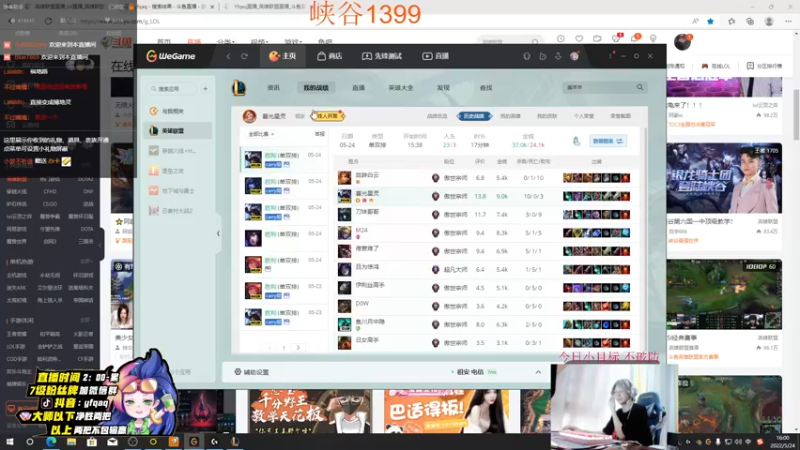Open the WeGame 商店 store tab
Viewport: 800px width, 450px height.
coord(330,56)
